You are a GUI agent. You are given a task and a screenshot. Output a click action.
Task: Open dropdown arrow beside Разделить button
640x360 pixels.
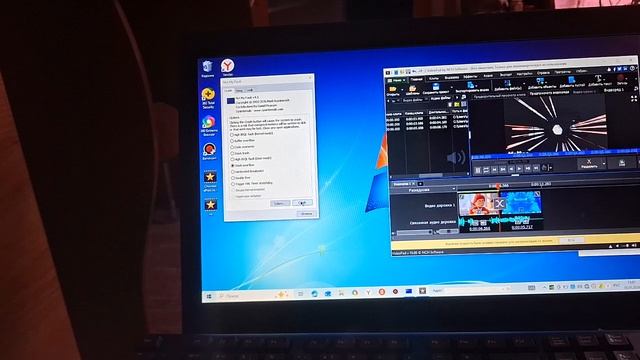coord(604,164)
